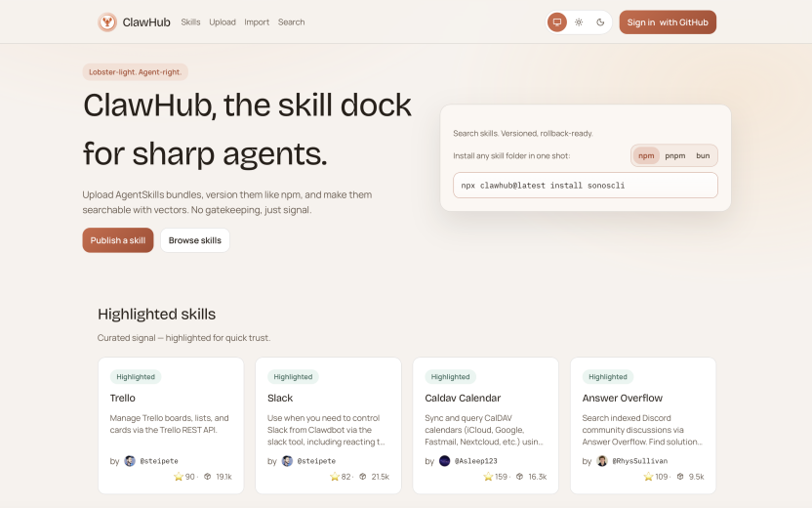
Task: Click the 16.3k download count on Caldav
Action: [x=538, y=477]
